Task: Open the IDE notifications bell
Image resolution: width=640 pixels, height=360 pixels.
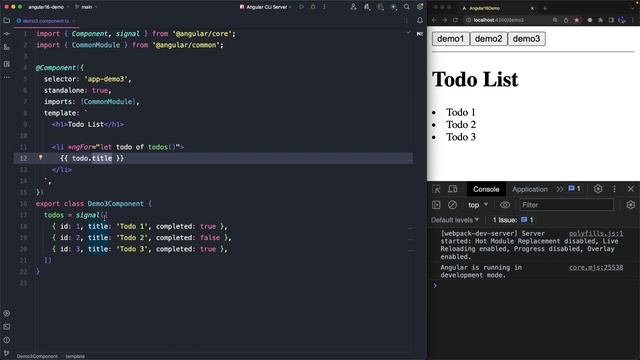Action: click(420, 20)
